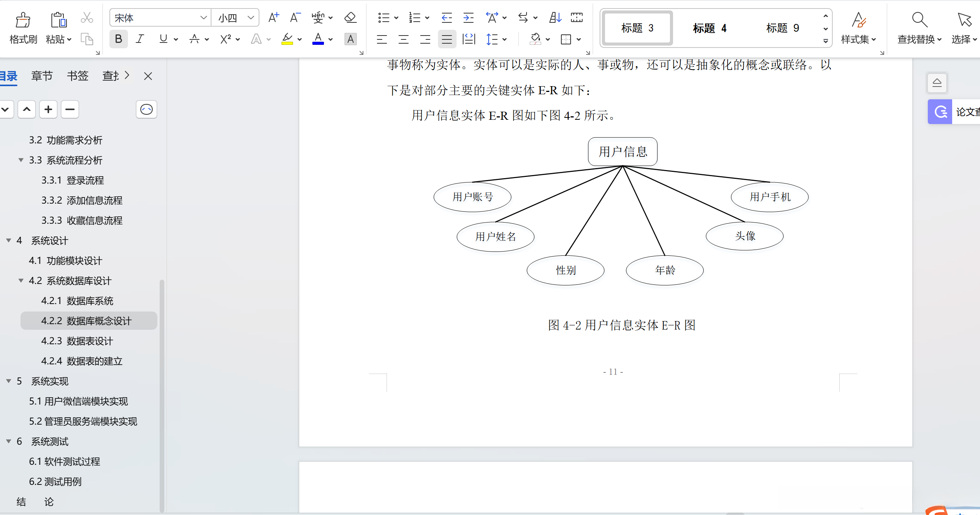This screenshot has width=980, height=515.
Task: Click the Cut scissors icon
Action: click(87, 17)
